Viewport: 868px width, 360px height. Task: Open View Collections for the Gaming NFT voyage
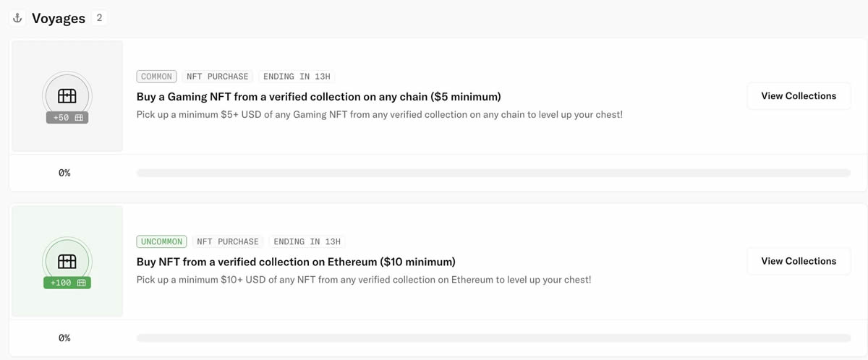coord(799,96)
